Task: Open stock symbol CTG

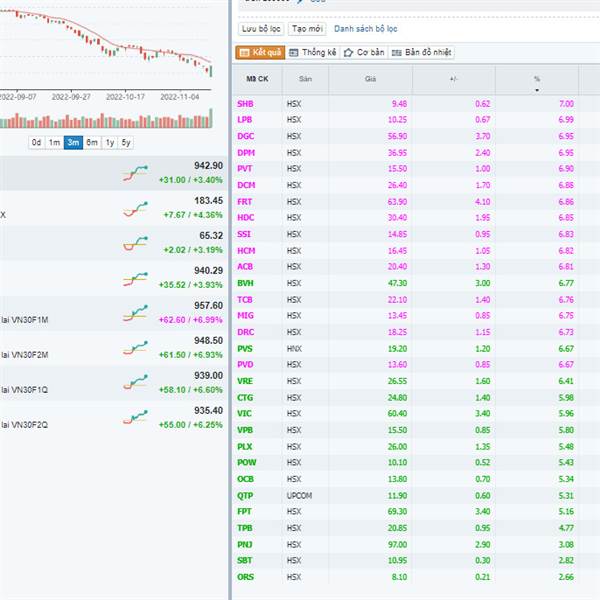Action: pos(245,398)
